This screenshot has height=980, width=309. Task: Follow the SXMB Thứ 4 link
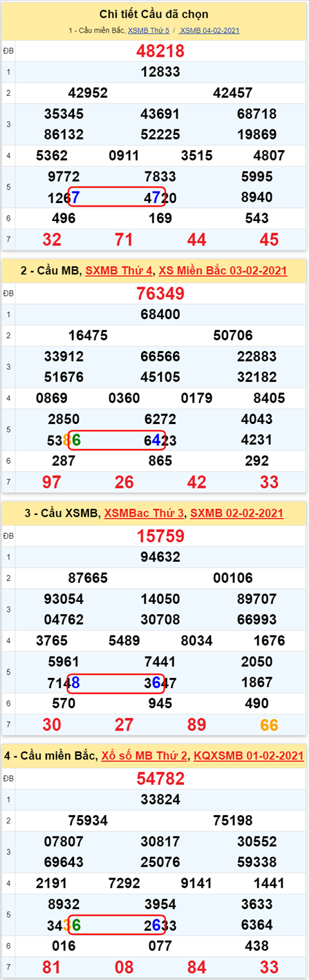[119, 271]
